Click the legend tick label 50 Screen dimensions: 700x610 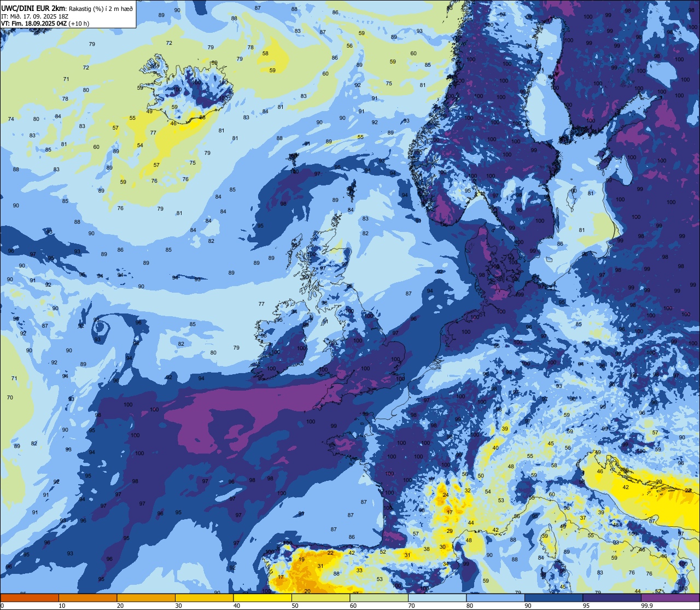click(x=295, y=606)
